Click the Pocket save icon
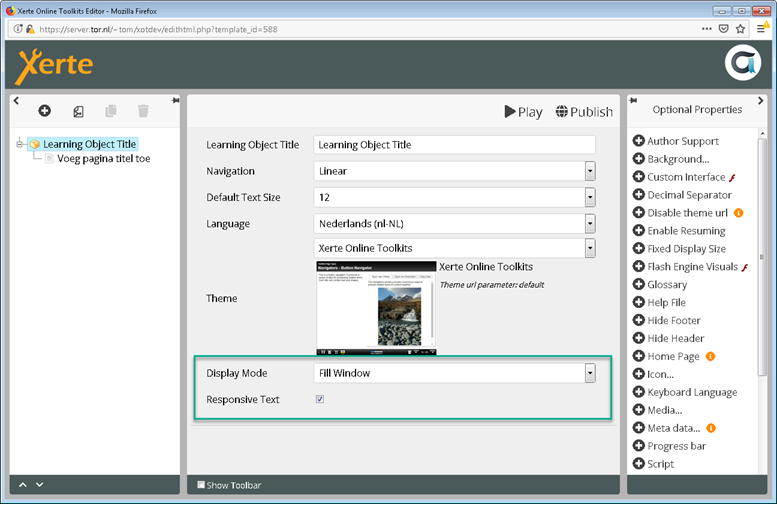 (723, 29)
